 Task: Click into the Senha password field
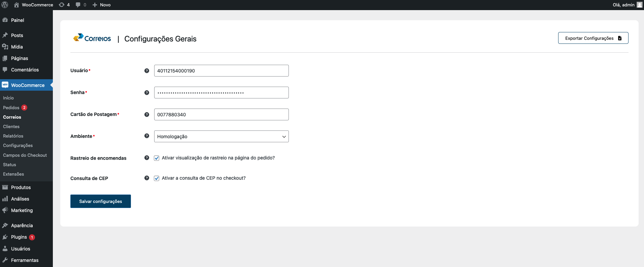coord(221,93)
